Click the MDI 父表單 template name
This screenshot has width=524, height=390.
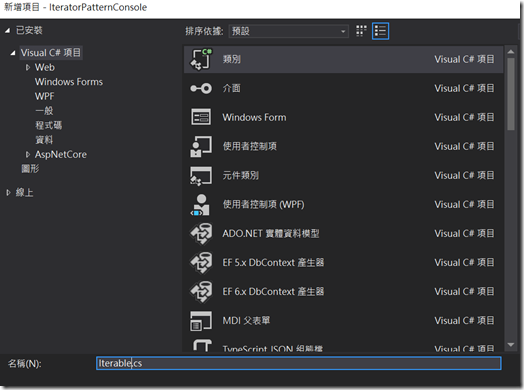click(x=246, y=321)
